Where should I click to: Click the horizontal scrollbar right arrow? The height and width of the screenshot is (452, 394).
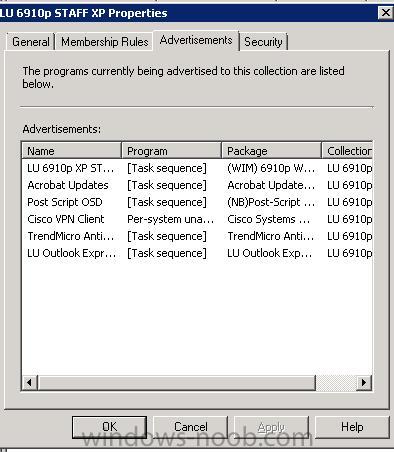[364, 382]
